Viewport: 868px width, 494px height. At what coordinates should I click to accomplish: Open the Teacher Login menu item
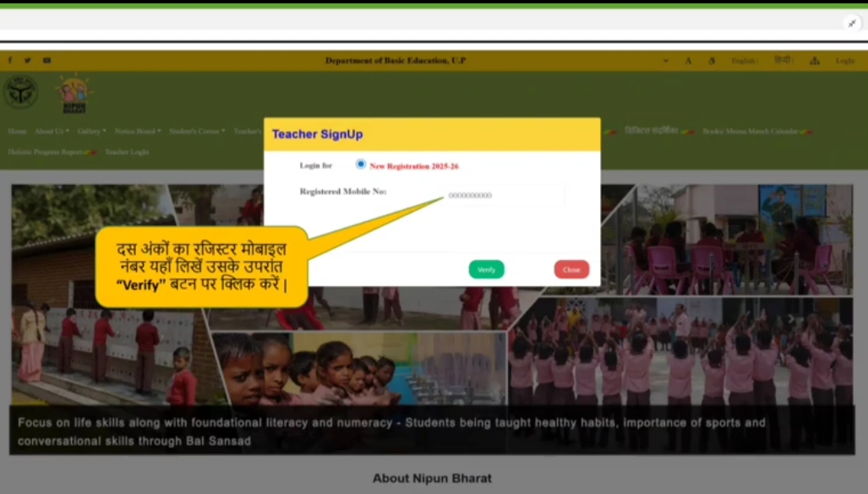pos(127,152)
